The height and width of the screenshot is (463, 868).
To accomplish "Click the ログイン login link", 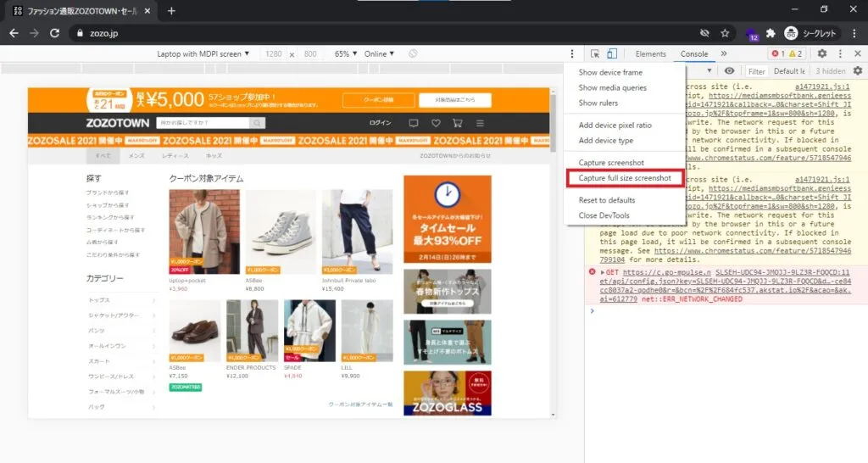I will [x=381, y=123].
